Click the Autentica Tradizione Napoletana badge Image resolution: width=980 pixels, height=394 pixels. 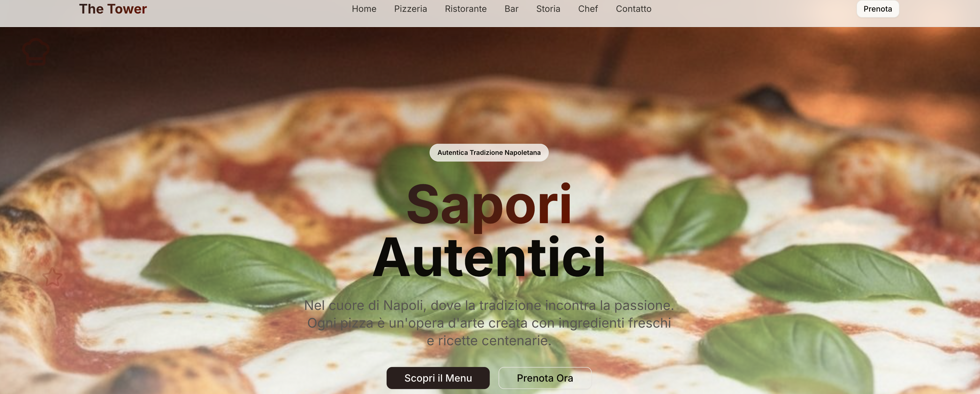click(489, 153)
